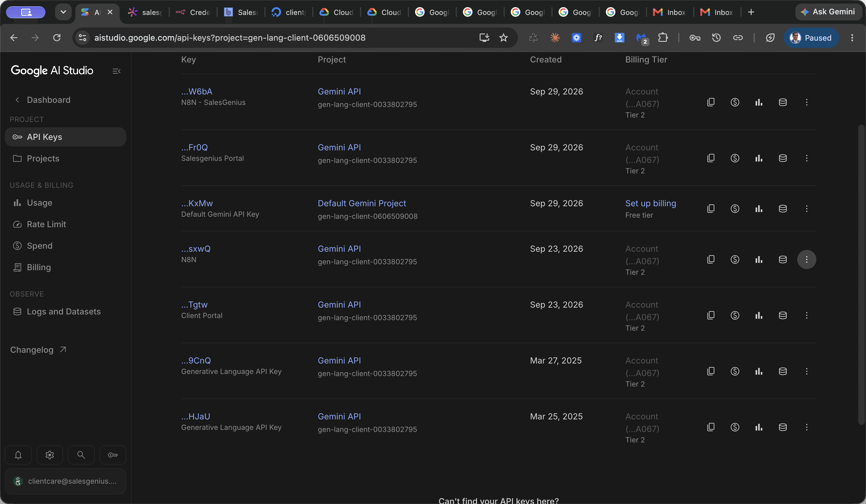The height and width of the screenshot is (504, 866).
Task: Open more options for ...9CnQ key
Action: (806, 371)
